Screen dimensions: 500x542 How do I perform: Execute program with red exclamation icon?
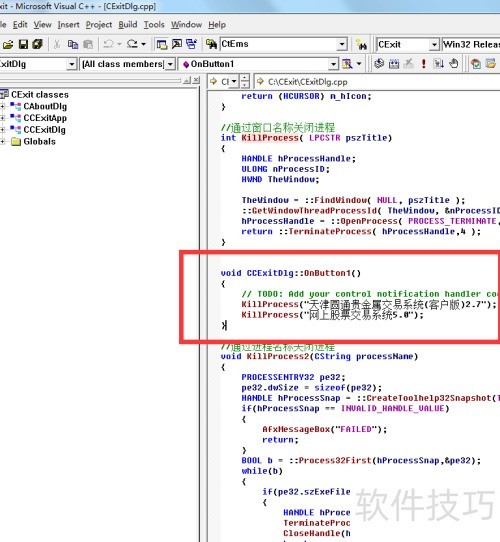424,64
